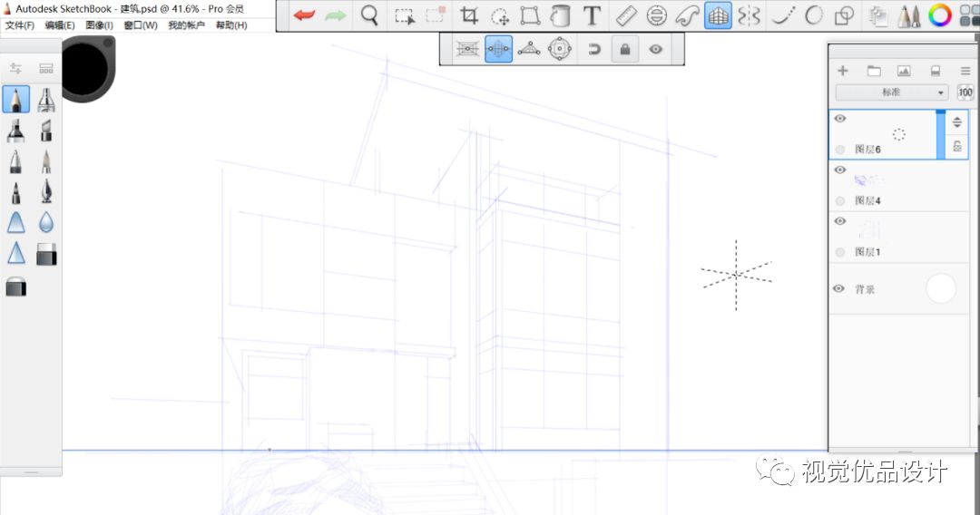Select the Airbrush in brush palette
Screen dimensions: 980x515
46,100
